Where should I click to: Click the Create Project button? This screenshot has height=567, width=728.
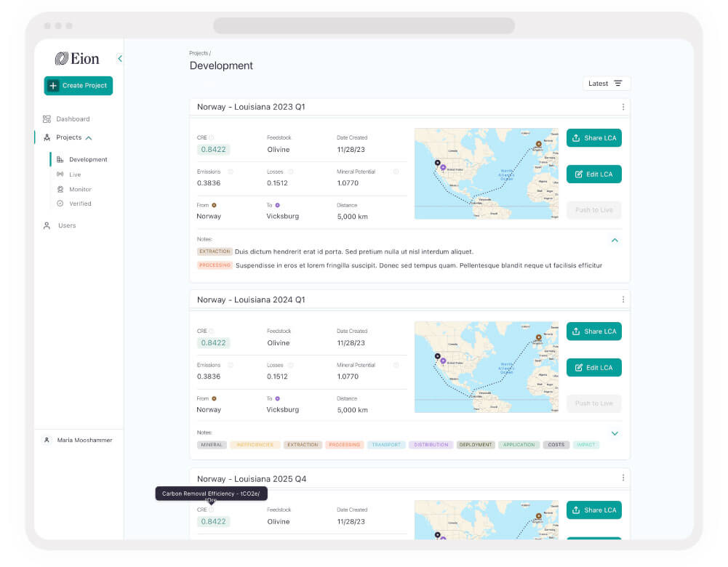point(79,86)
